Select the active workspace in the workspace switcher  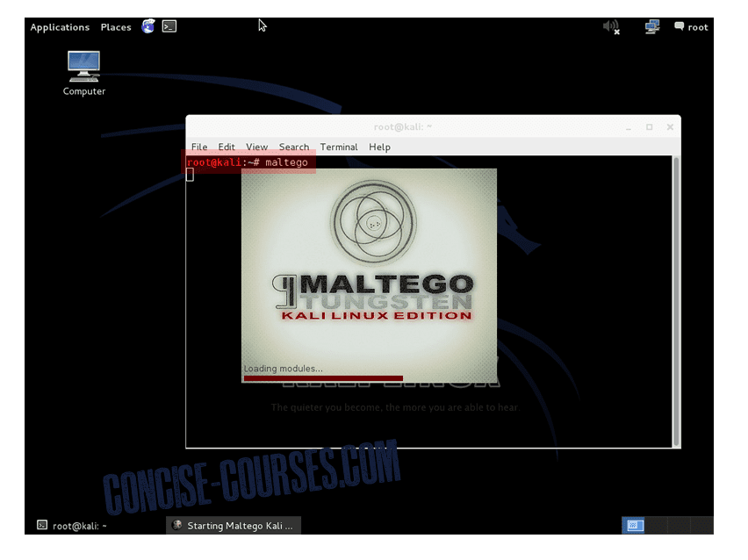point(634,525)
